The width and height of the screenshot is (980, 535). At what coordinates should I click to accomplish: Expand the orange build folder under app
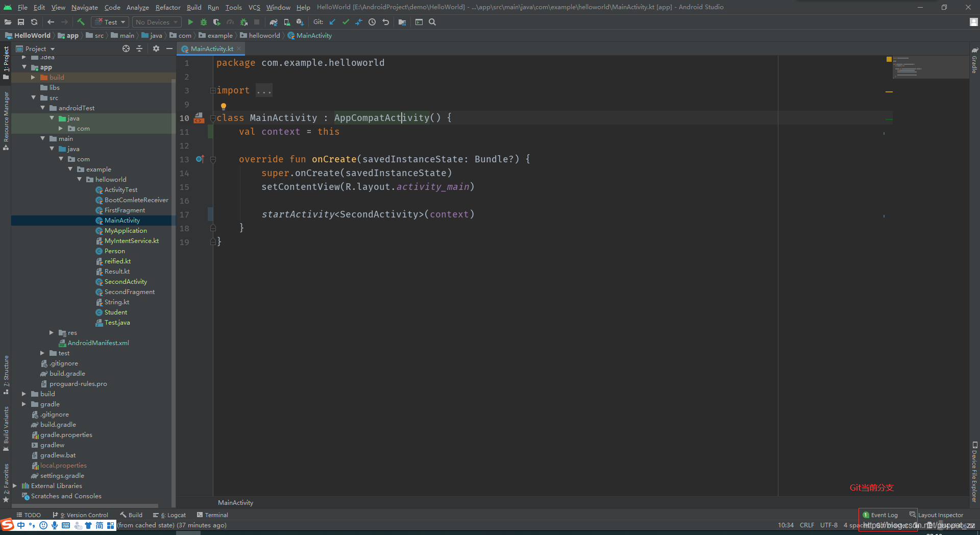tap(33, 78)
